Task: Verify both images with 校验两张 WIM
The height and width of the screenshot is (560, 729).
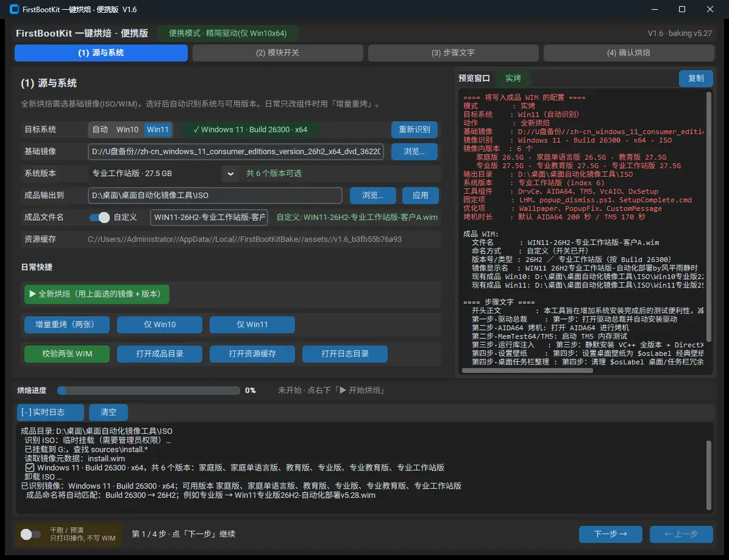Action: click(67, 353)
